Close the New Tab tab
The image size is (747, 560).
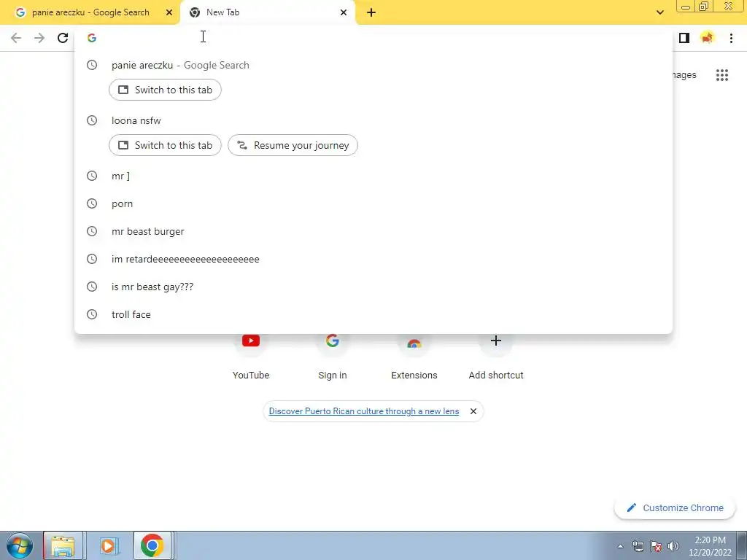[x=344, y=12]
